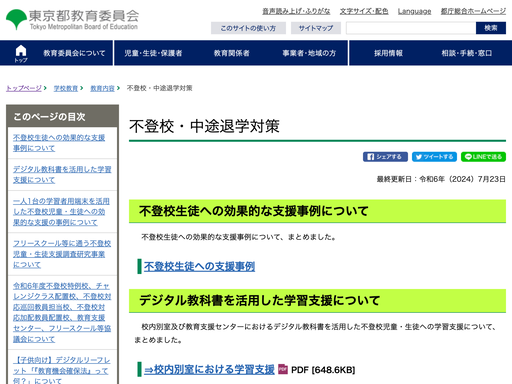Click the このページの目次 sidebar header

pyautogui.click(x=62, y=116)
